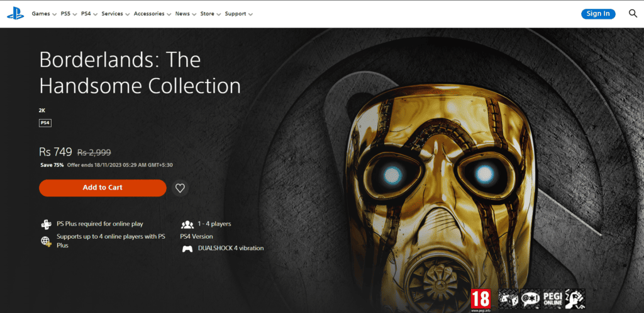
Task: Open the search magnifier icon
Action: 633,13
